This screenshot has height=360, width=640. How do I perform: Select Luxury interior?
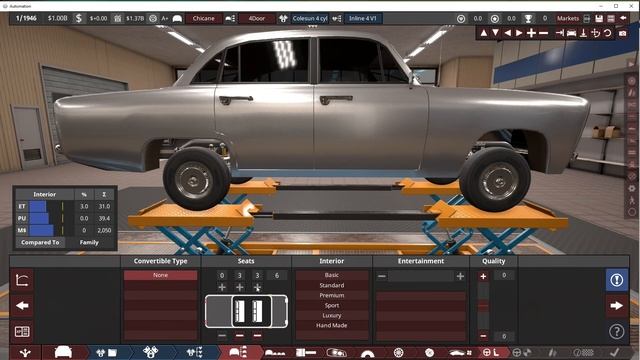tap(332, 315)
